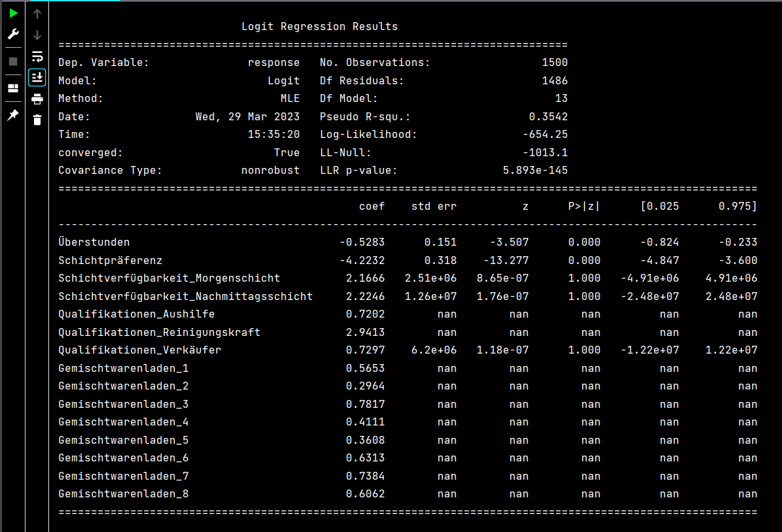The image size is (782, 532).
Task: Click the LLR p-value 5.893e-145
Action: (x=535, y=171)
